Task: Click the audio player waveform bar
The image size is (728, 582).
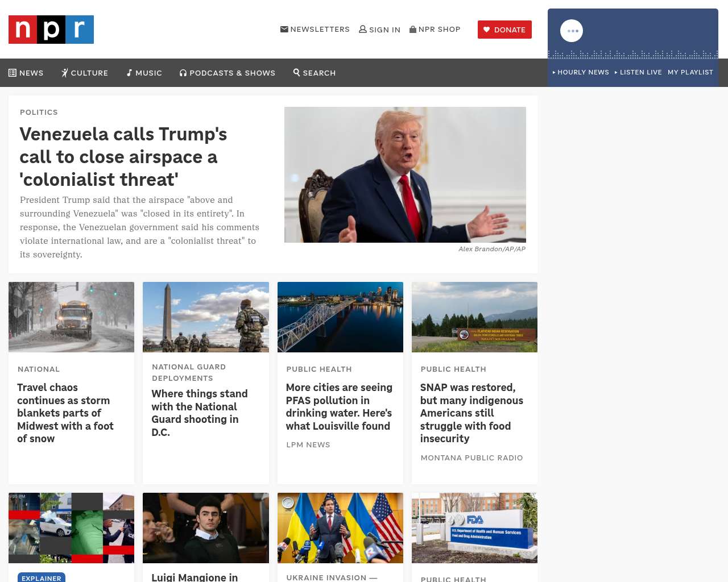Action: pos(633,55)
